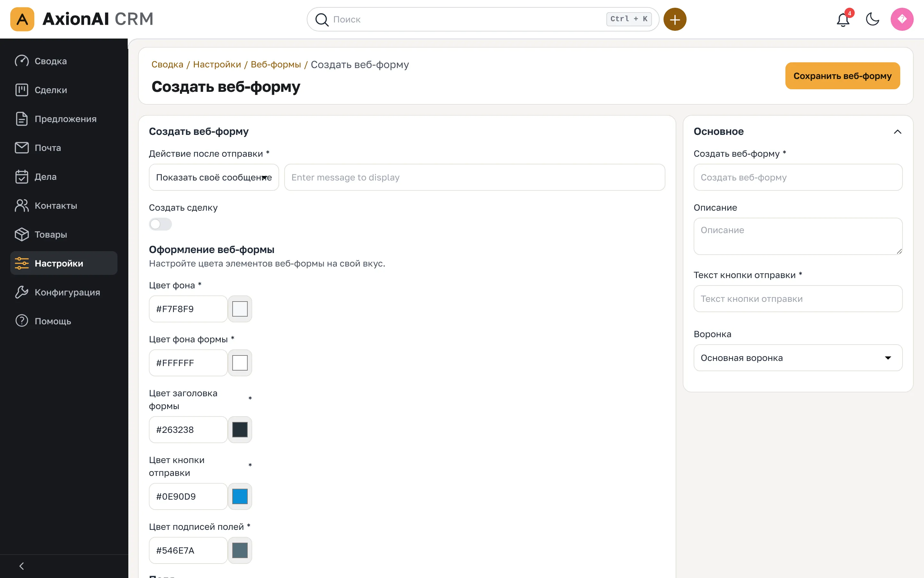Screen dimensions: 924x578
Task: Open the pink user avatar menu
Action: tap(902, 19)
